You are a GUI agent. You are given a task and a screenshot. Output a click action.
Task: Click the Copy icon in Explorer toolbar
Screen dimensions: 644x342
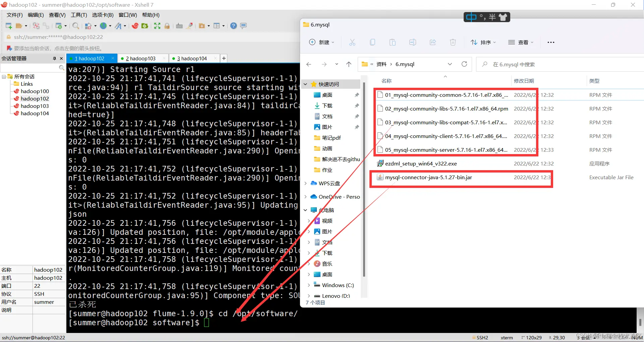pyautogui.click(x=372, y=42)
